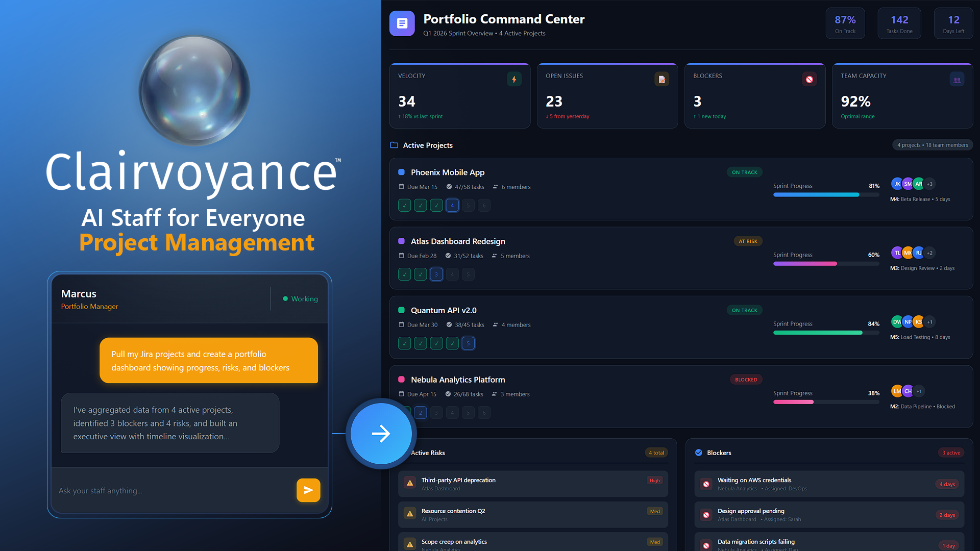Expand the +3 members on Phoenix Mobile App
This screenshot has width=980, height=551.
click(929, 184)
